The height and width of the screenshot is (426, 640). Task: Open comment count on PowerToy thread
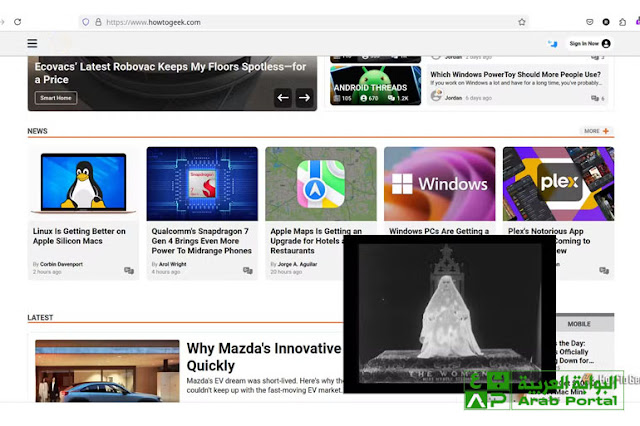tap(598, 98)
